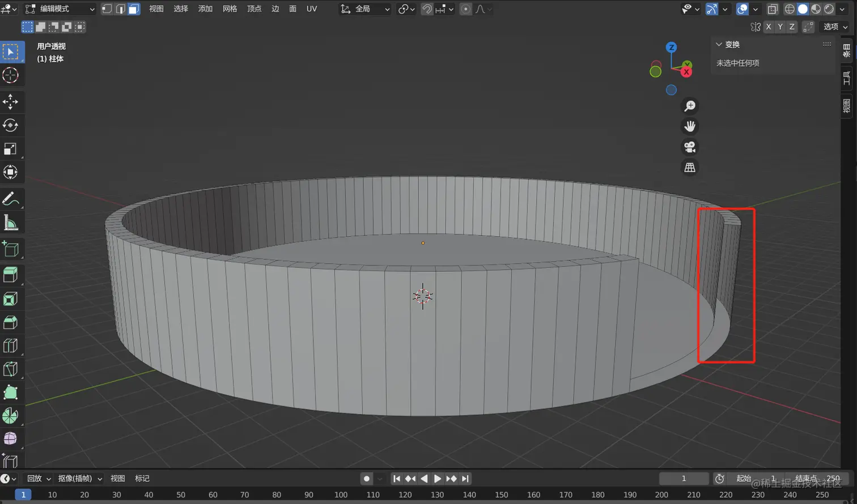857x504 pixels.
Task: Click the hand pan view button
Action: (x=690, y=126)
